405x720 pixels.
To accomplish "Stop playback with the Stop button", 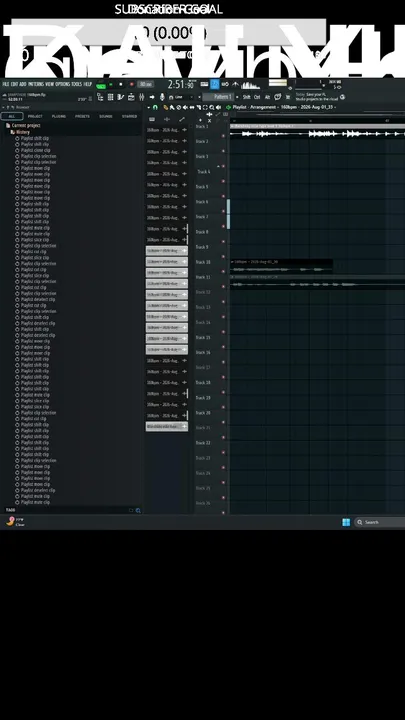I will click(121, 84).
